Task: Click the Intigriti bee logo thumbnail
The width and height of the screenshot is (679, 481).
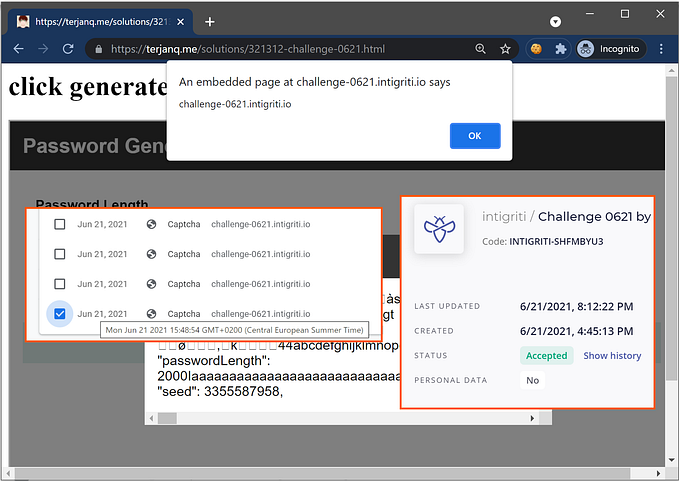Action: (439, 229)
